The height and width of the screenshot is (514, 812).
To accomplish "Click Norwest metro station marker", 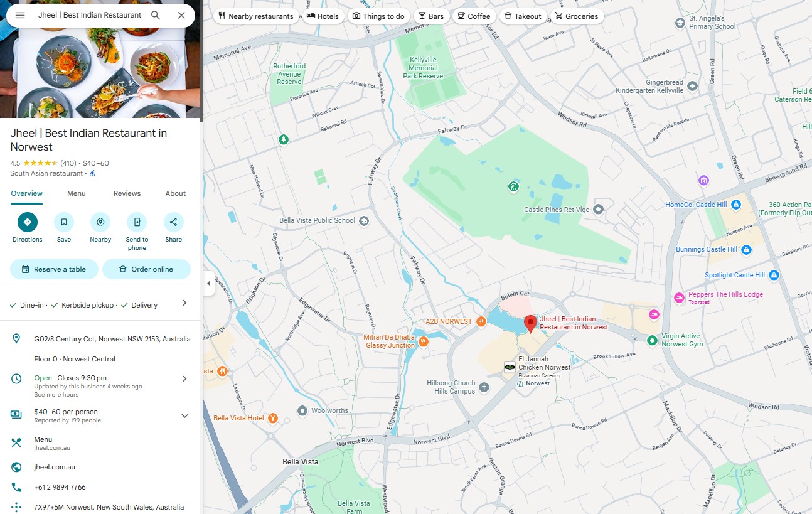I will point(520,383).
